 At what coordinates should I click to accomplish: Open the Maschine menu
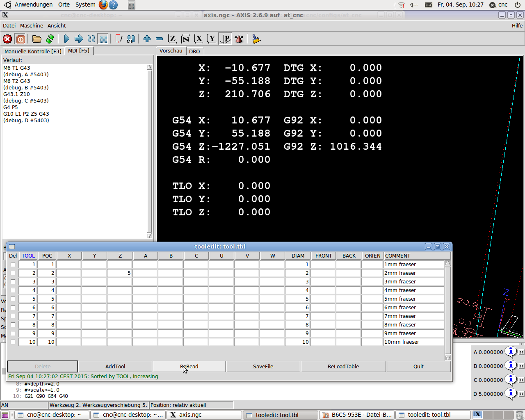pyautogui.click(x=32, y=26)
